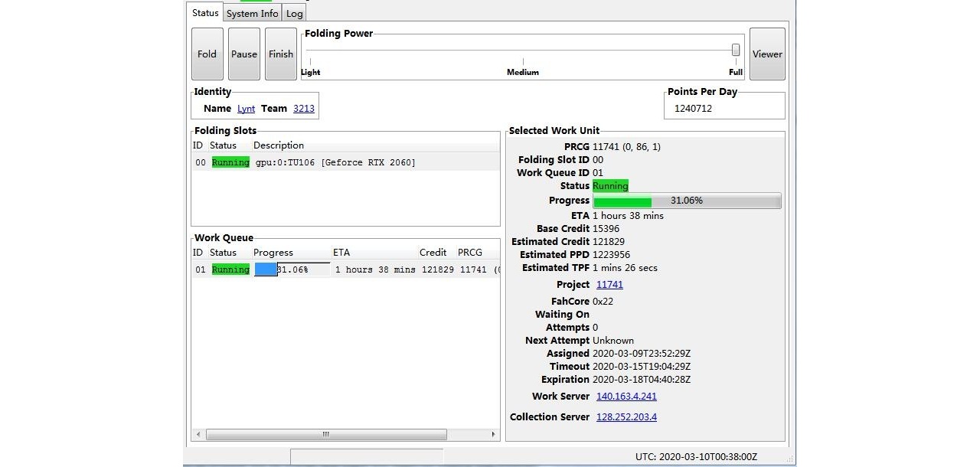Image resolution: width=980 pixels, height=467 pixels.
Task: Select folding slot 00 RTX 2060 row
Action: click(x=345, y=162)
